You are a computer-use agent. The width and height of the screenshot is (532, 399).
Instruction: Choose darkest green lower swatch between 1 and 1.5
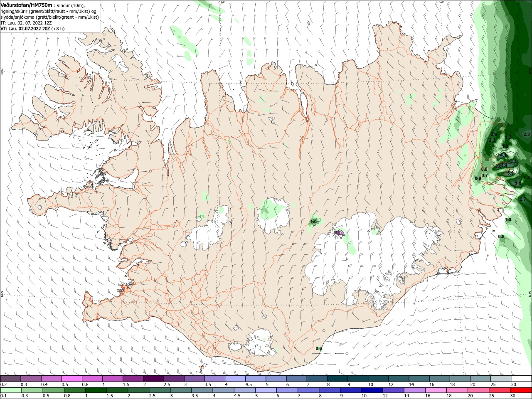point(96,390)
